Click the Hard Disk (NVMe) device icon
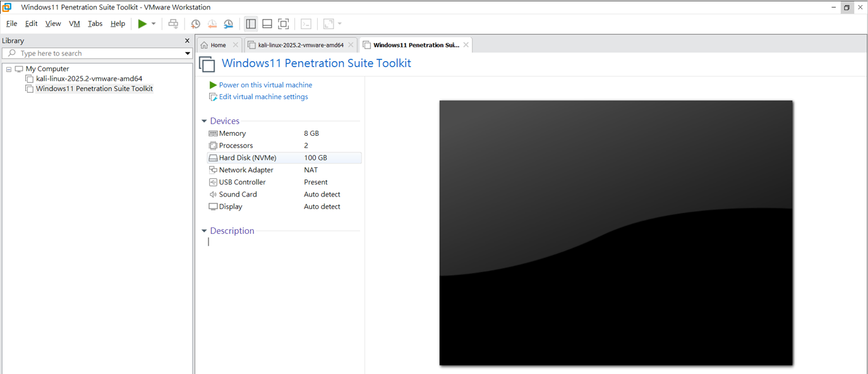 (213, 158)
